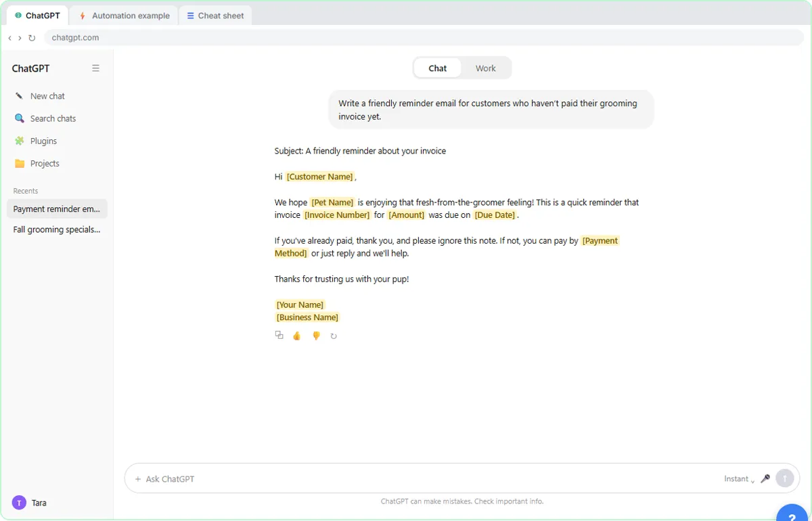Switch to Chat mode toggle
This screenshot has width=812, height=521.
coord(438,68)
